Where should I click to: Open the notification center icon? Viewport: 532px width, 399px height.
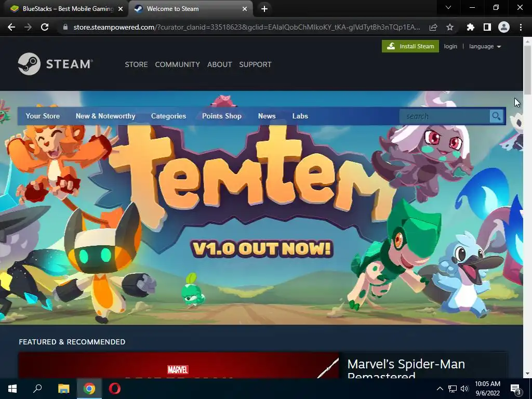point(516,389)
